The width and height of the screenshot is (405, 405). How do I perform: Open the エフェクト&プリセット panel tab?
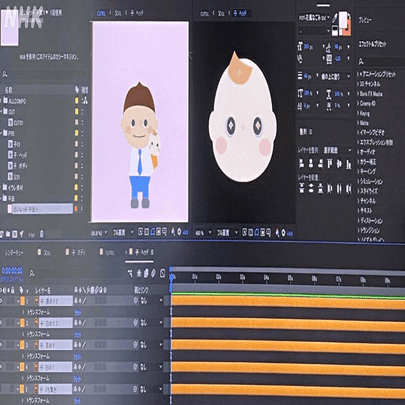point(372,44)
